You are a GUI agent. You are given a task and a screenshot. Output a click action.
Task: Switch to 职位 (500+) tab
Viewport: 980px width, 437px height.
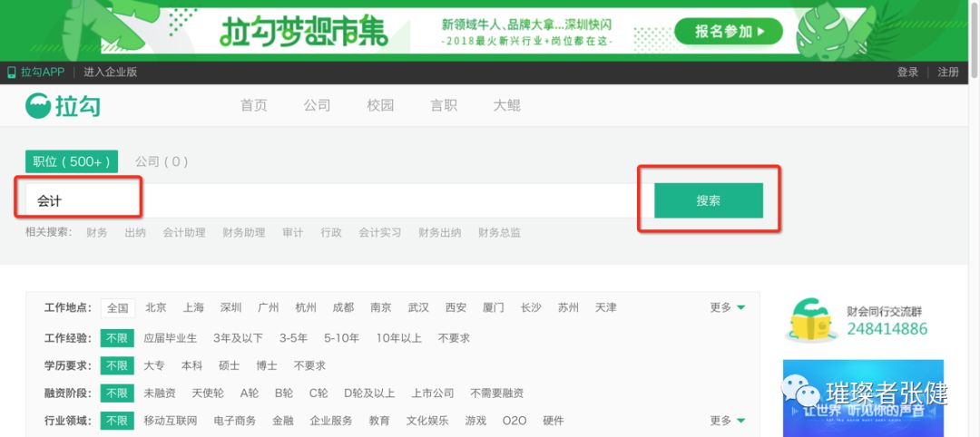point(72,161)
